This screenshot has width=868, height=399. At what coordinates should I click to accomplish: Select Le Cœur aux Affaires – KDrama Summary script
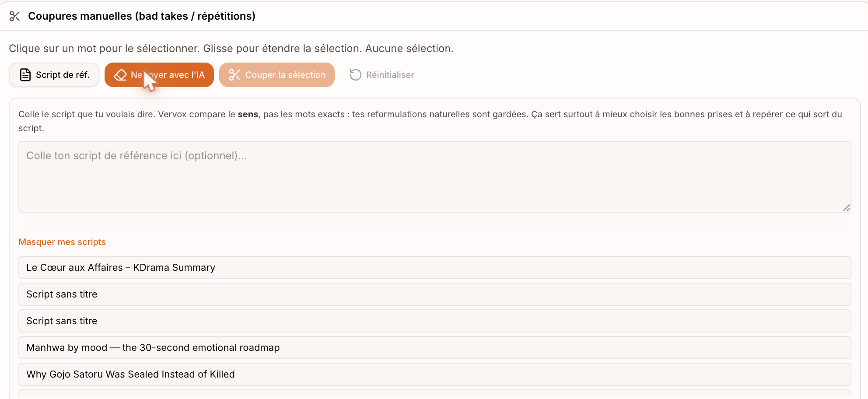click(x=434, y=267)
